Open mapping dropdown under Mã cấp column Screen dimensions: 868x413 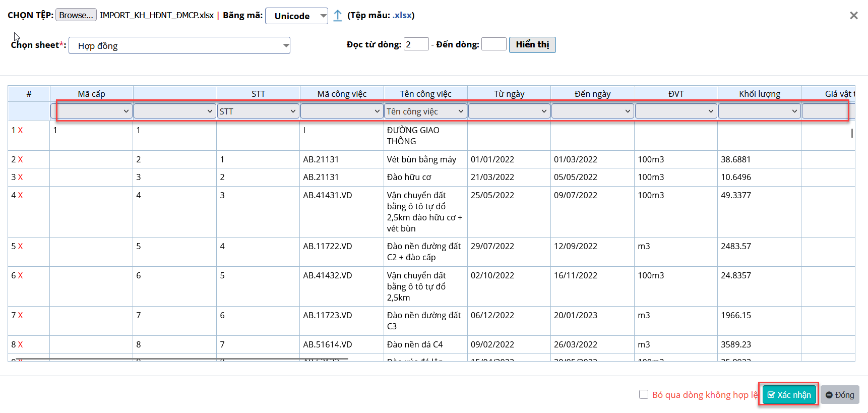point(92,111)
